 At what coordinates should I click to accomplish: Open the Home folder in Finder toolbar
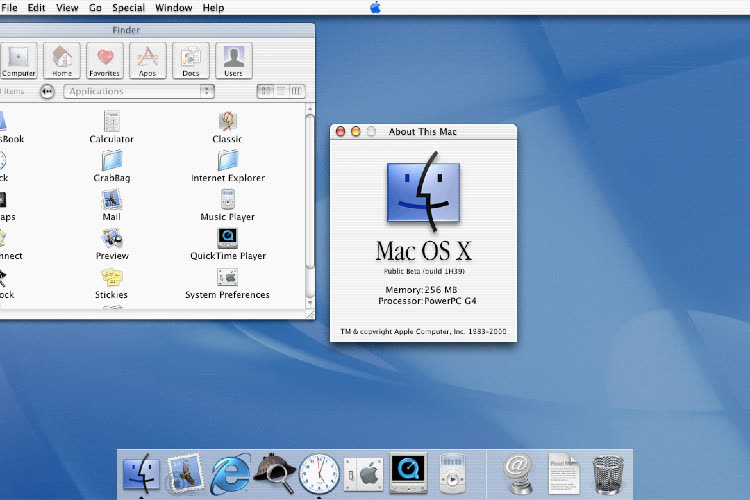62,60
